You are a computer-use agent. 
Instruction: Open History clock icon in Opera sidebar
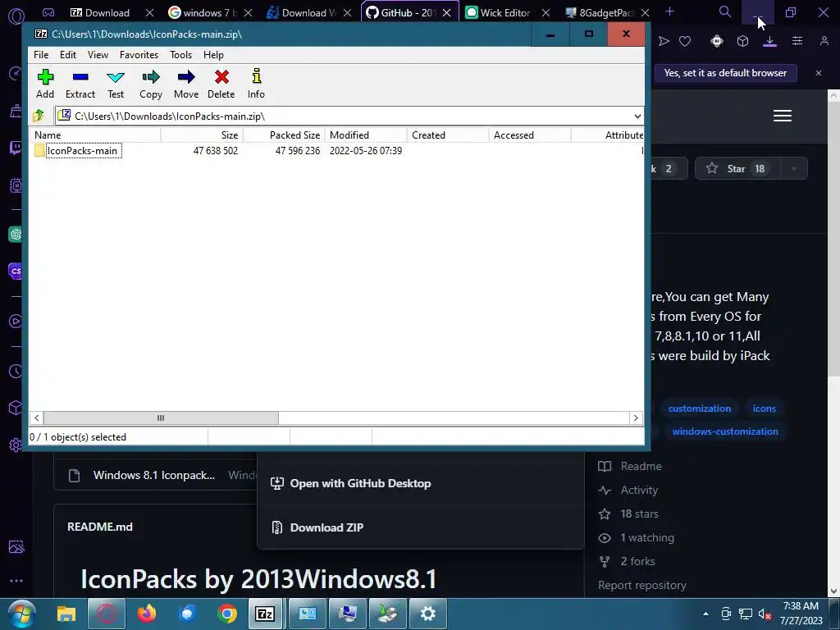[x=16, y=371]
